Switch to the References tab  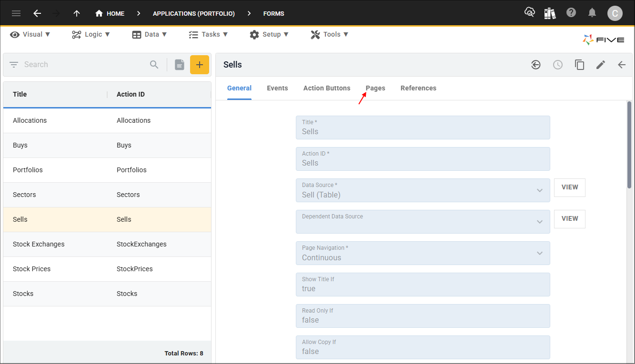[x=418, y=88]
